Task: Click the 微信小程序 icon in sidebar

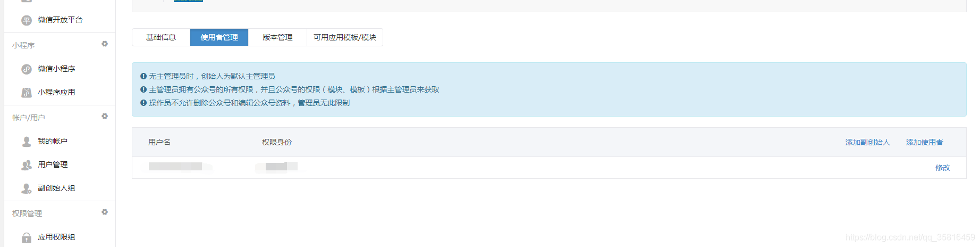Action: [x=27, y=69]
